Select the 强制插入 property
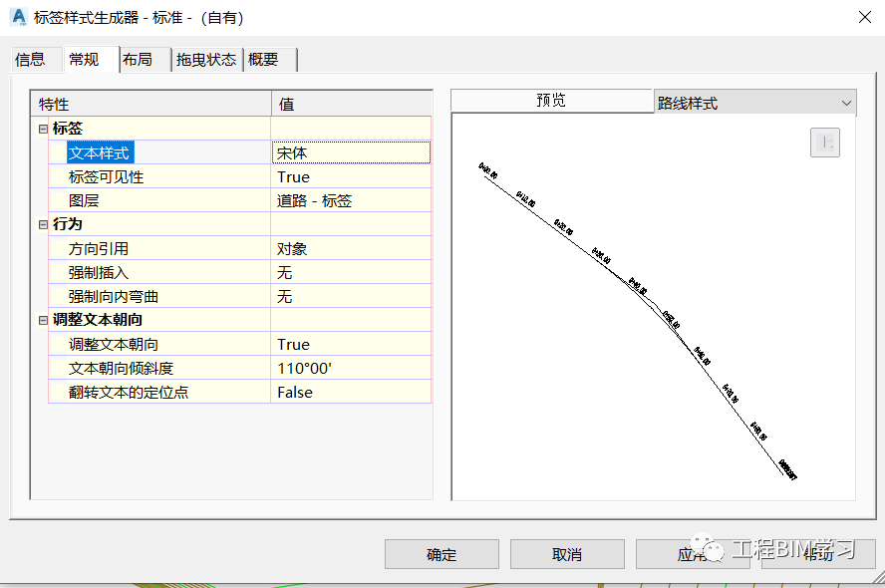The image size is (885, 588). coord(159,272)
